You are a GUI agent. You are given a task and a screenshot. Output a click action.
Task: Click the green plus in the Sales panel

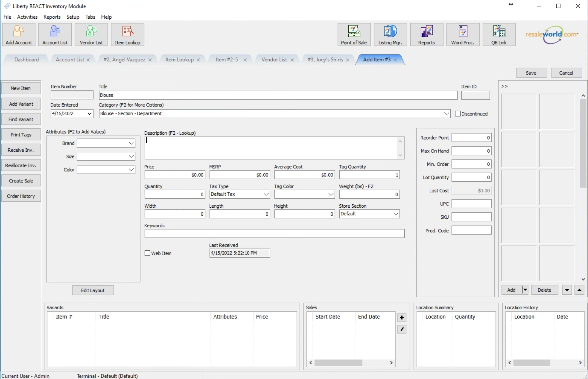point(402,317)
